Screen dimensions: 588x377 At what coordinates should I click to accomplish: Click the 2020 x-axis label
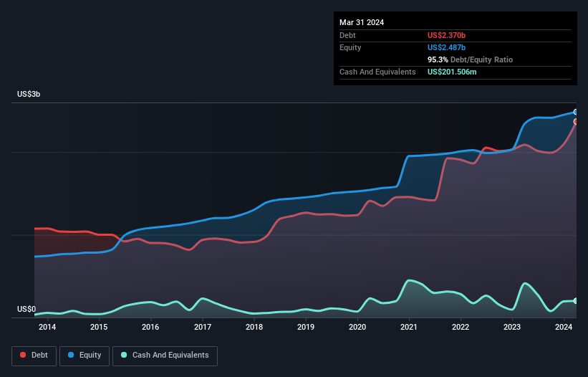357,327
